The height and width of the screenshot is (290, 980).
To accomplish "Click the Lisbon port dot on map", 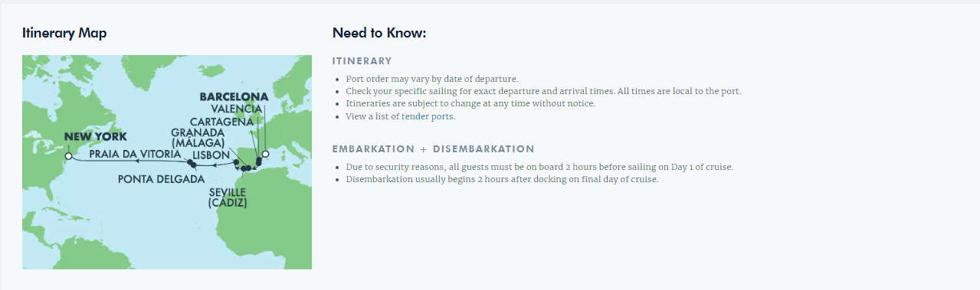I will (236, 162).
